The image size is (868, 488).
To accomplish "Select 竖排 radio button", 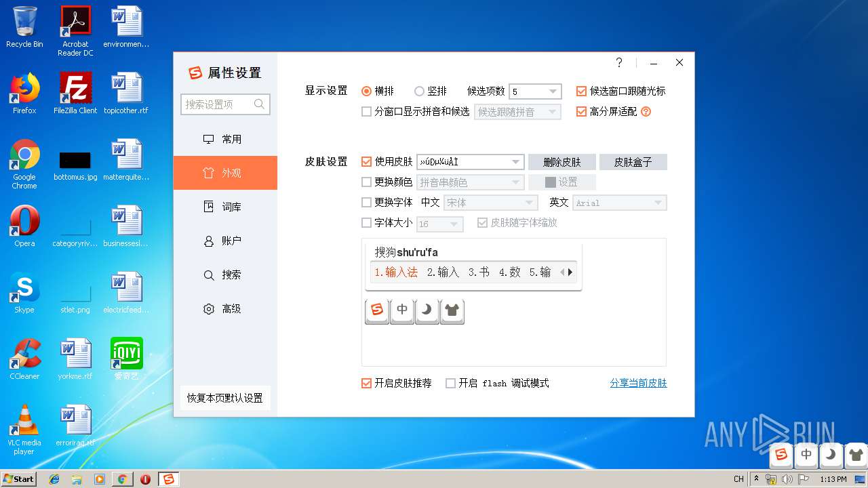I will [x=419, y=91].
